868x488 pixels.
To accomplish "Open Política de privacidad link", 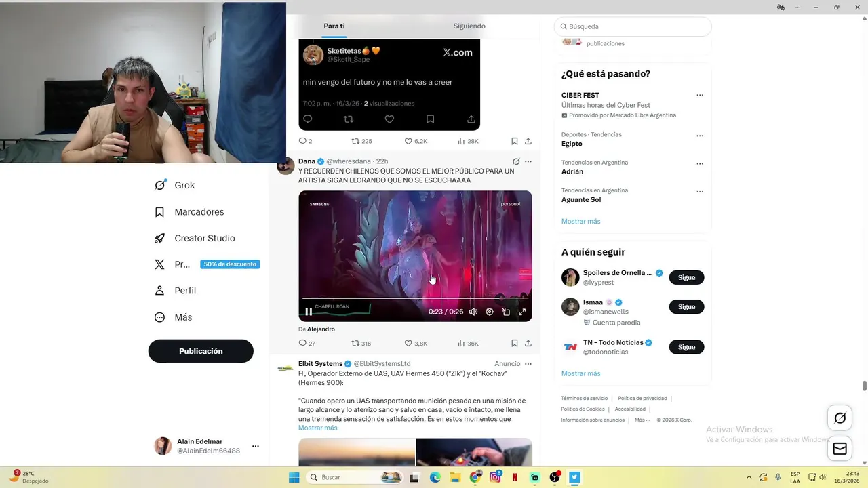I will pyautogui.click(x=642, y=399).
